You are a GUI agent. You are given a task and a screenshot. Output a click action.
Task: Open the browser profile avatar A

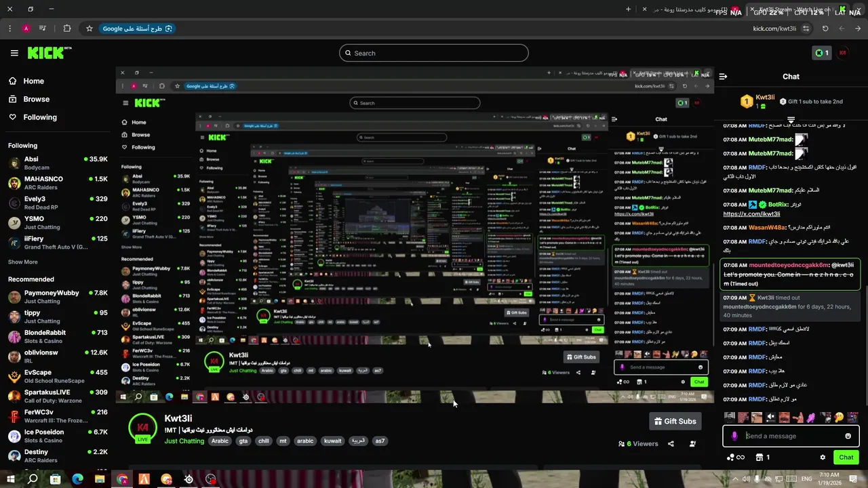(x=26, y=28)
